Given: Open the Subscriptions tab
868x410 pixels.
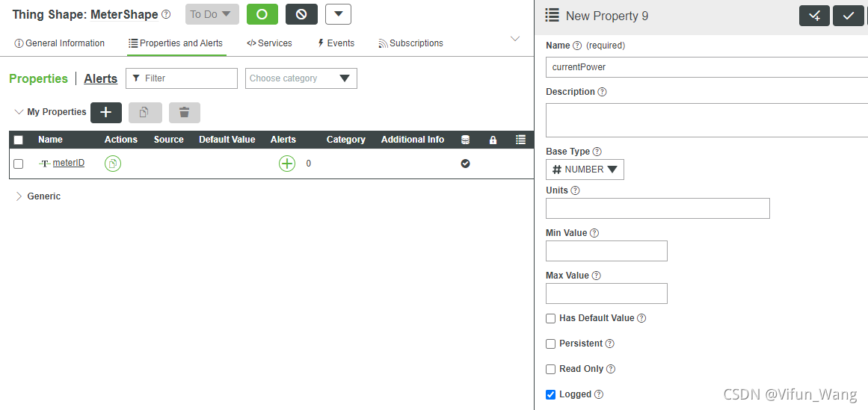Looking at the screenshot, I should [x=410, y=43].
